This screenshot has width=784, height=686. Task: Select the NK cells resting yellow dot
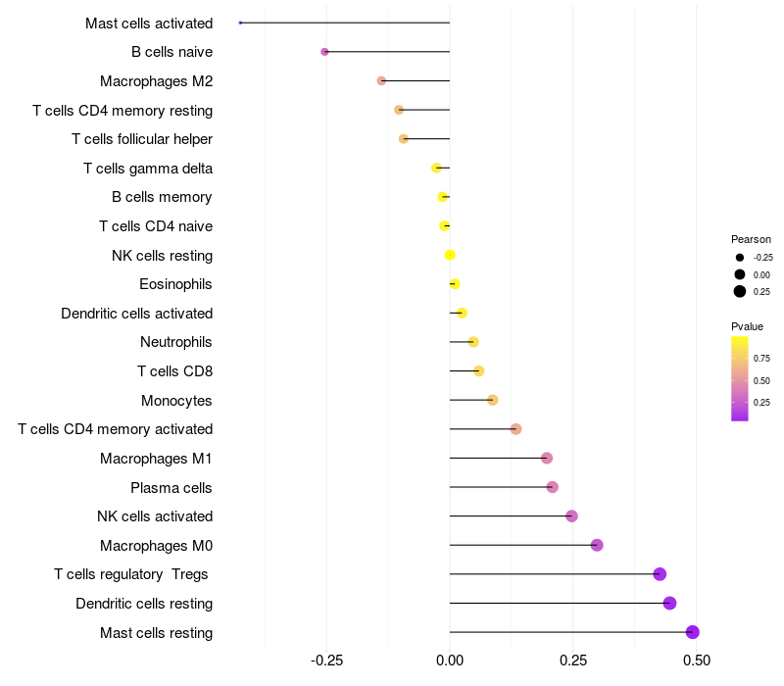tap(450, 255)
